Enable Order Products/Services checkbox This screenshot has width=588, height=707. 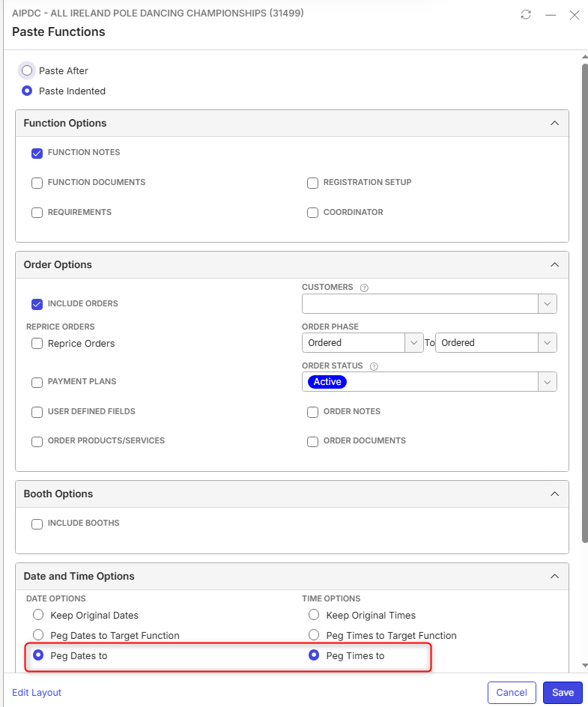click(x=37, y=441)
